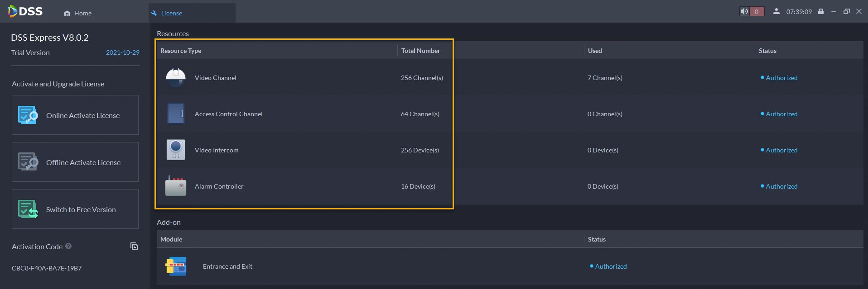Click the red alarm count badge

pos(757,11)
